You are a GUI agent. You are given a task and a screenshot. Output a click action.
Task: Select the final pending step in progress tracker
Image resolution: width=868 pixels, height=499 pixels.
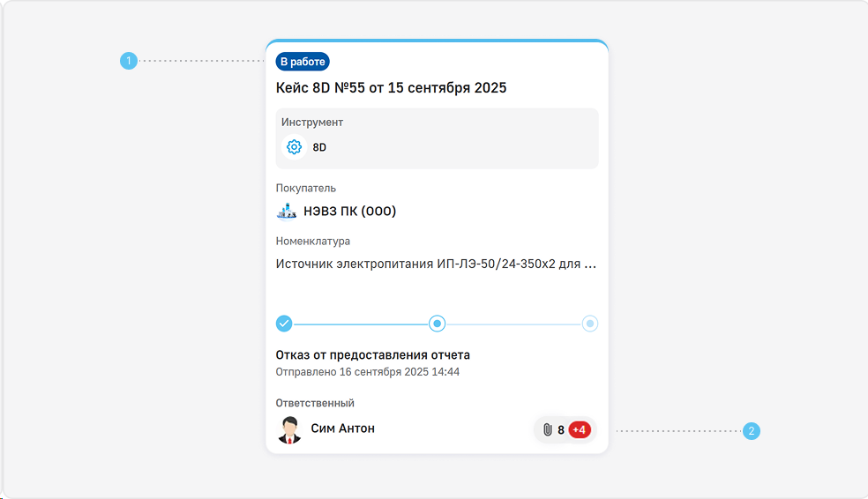click(590, 324)
